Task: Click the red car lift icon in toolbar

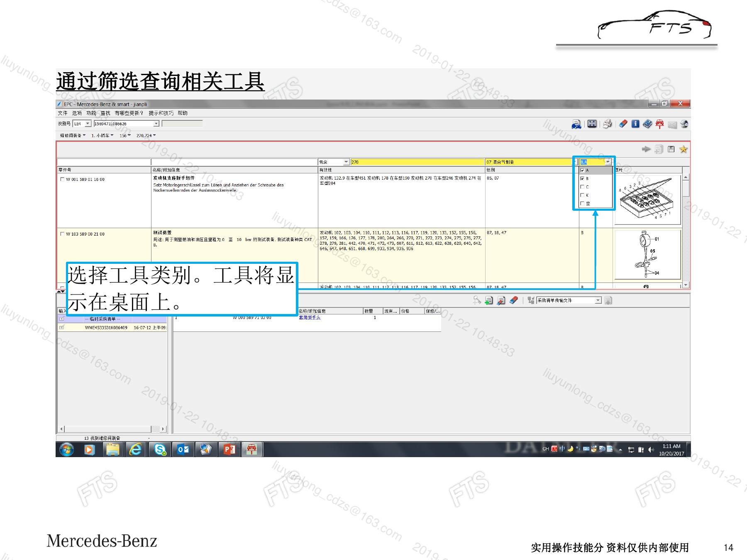Action: (660, 124)
